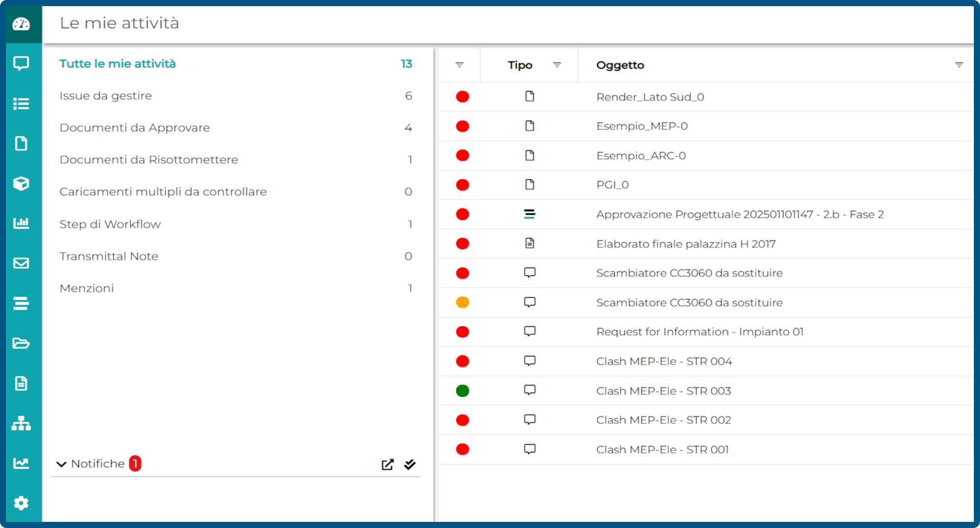Screen dimensions: 980x528
Task: Open the workflow stacked-lines sidebar icon
Action: (x=21, y=303)
